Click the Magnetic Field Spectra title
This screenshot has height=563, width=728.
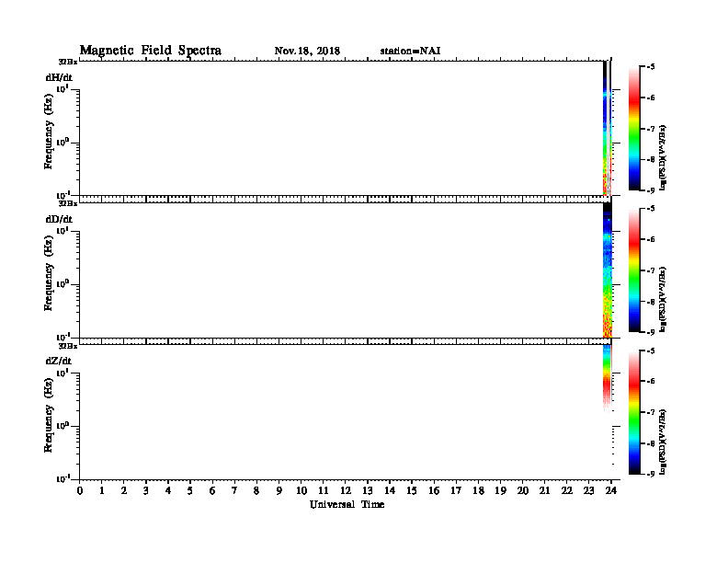tap(151, 51)
